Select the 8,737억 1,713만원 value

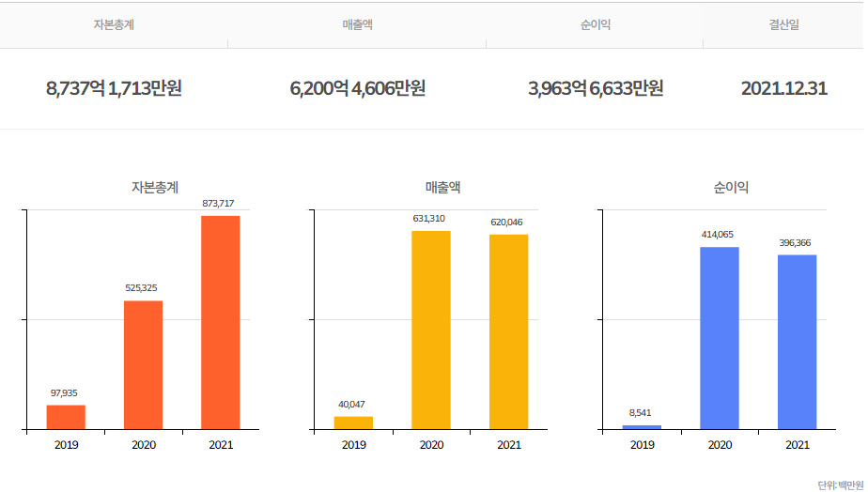tap(114, 88)
